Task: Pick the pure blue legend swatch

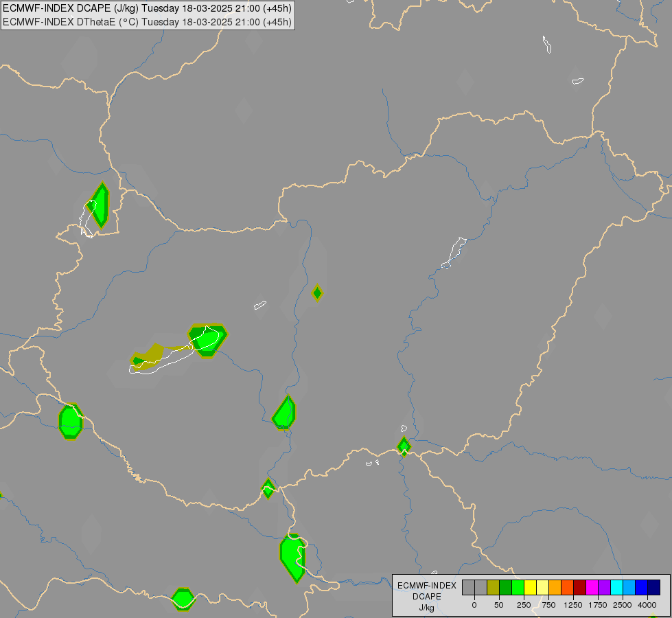Action: pos(642,587)
